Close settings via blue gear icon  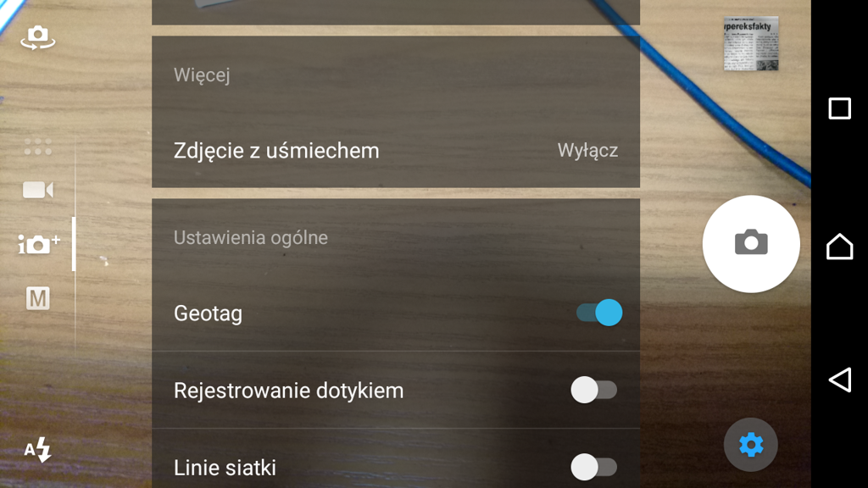tap(751, 444)
